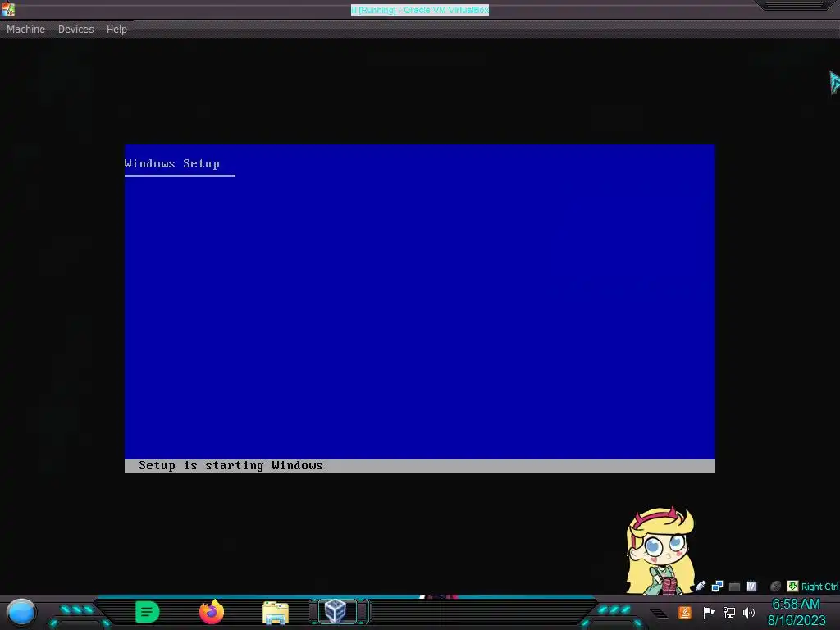Click the VirtualBox shared folders status icon
Screen dimensions: 840x630
[734, 586]
